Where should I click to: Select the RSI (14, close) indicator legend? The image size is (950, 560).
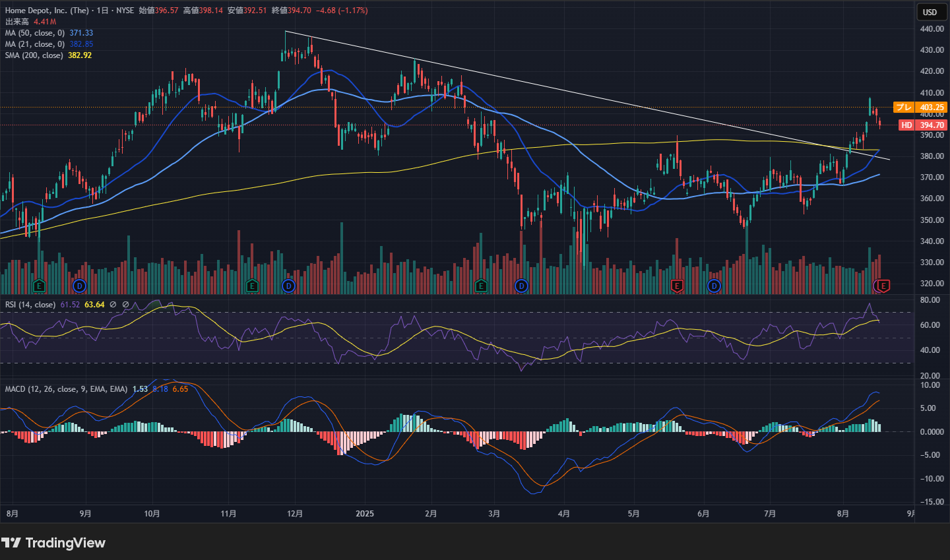(30, 305)
